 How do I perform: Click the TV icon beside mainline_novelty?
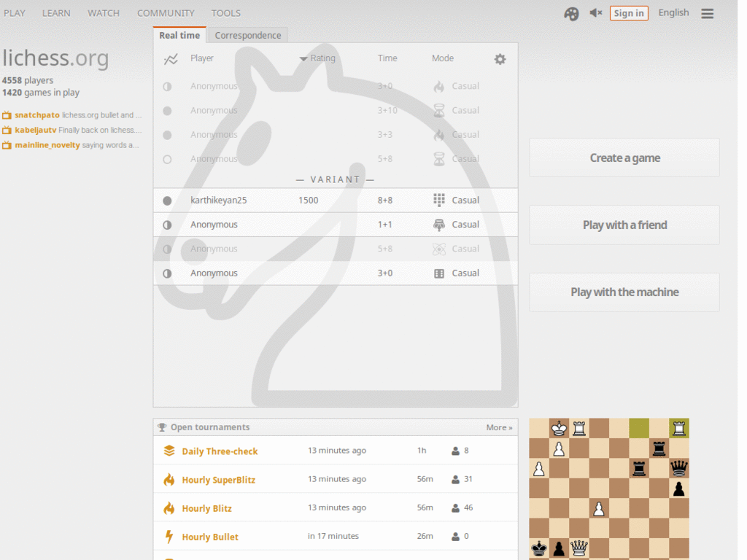coord(7,145)
